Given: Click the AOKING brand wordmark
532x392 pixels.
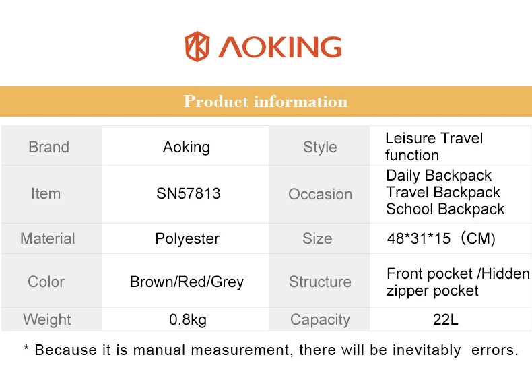Looking at the screenshot, I should [280, 47].
